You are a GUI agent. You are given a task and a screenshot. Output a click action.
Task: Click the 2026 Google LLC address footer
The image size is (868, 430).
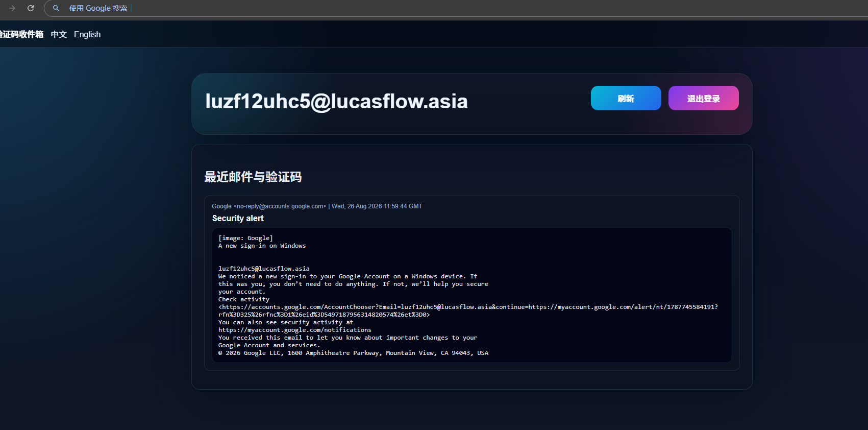point(353,353)
